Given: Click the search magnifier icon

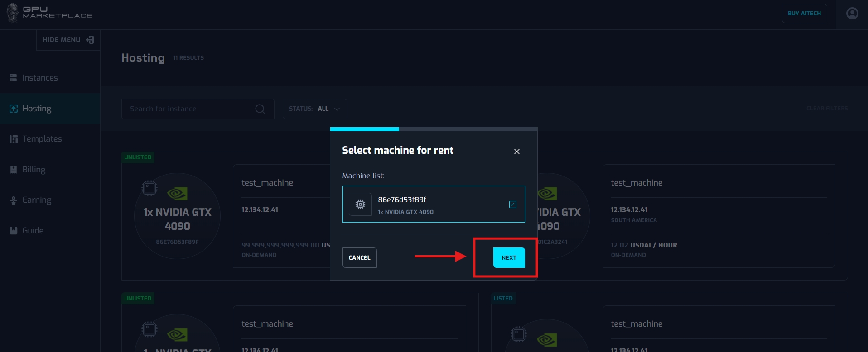Looking at the screenshot, I should pyautogui.click(x=260, y=109).
